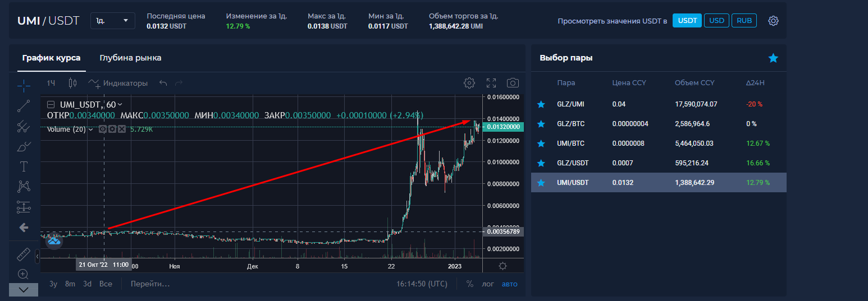Select the UMI/BTC pair row

658,143
